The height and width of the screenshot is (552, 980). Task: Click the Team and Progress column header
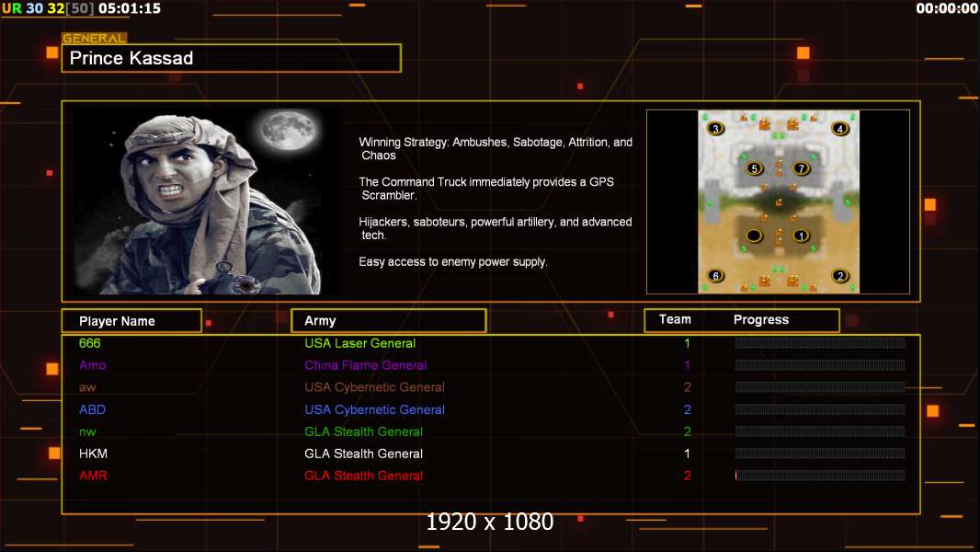(741, 320)
